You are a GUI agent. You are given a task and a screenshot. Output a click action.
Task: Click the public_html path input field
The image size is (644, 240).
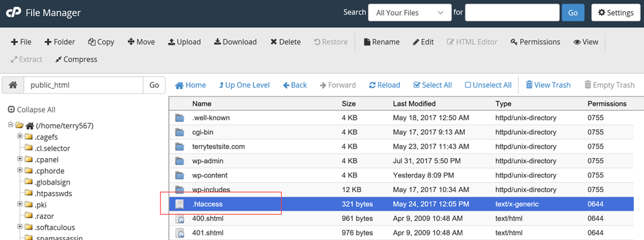tap(84, 85)
